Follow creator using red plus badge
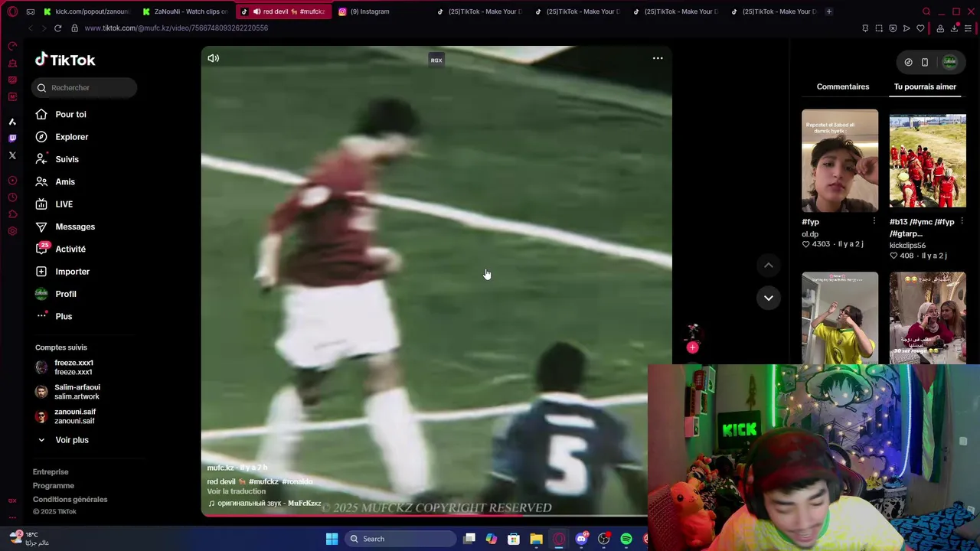The width and height of the screenshot is (980, 551). click(692, 347)
